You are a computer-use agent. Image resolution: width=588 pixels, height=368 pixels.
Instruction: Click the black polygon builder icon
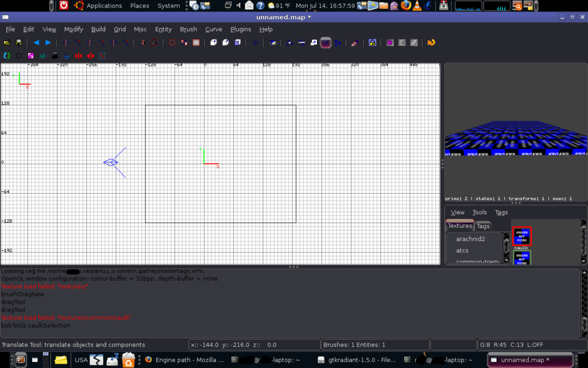tap(19, 56)
